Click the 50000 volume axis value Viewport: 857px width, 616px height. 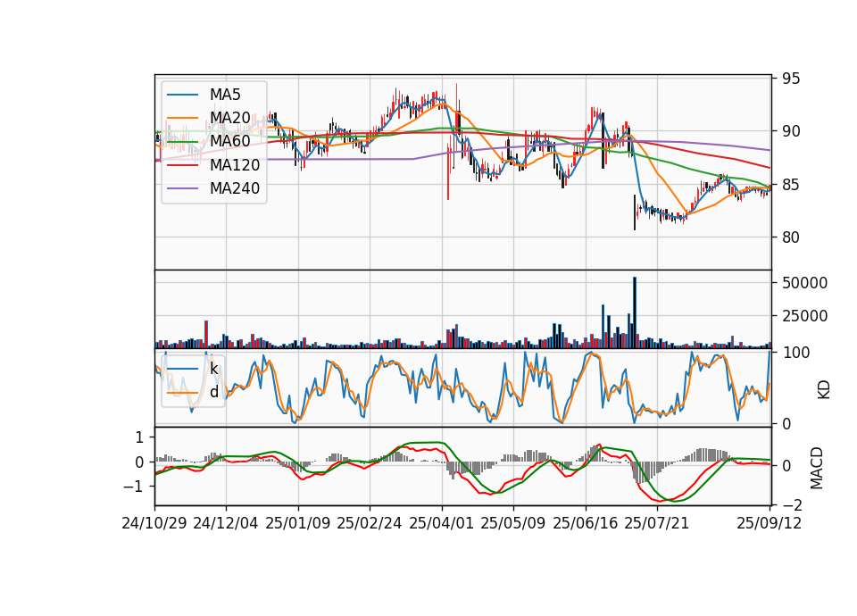805,283
